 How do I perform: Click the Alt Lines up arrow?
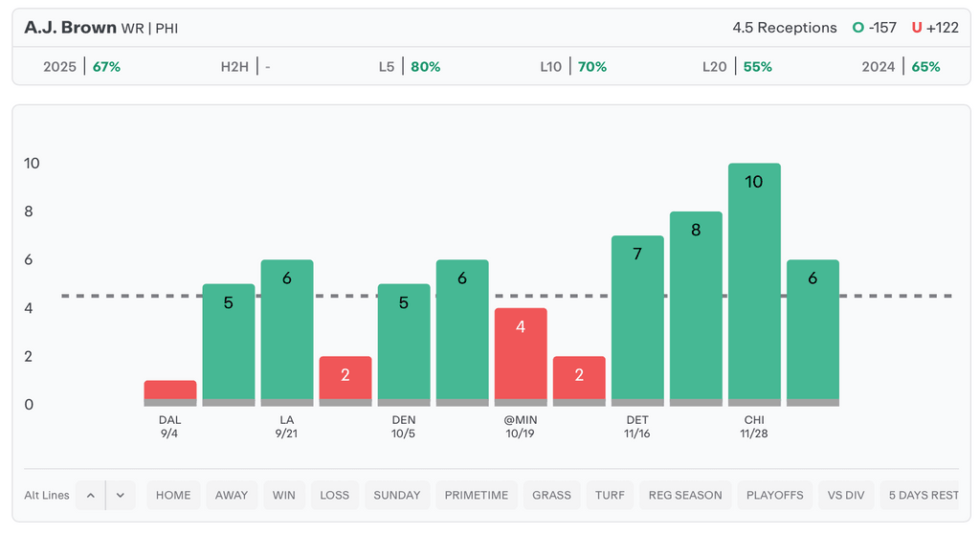click(x=90, y=495)
